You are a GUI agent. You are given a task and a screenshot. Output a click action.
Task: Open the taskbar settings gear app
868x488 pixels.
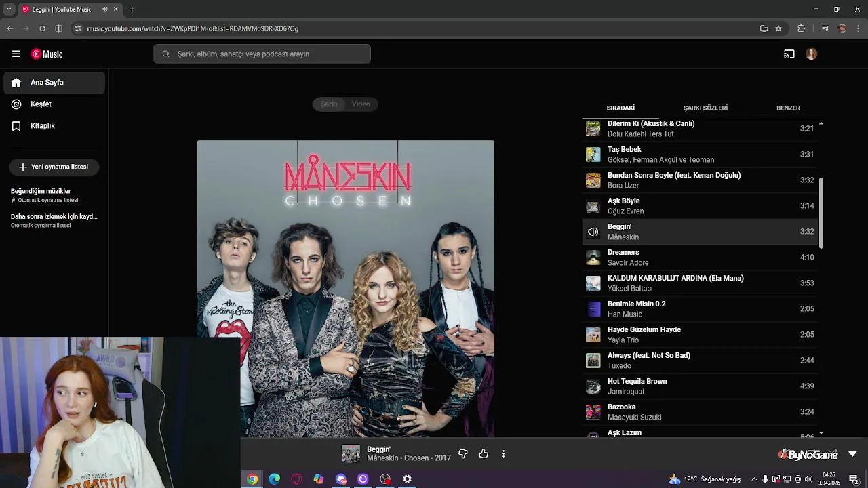tap(407, 479)
